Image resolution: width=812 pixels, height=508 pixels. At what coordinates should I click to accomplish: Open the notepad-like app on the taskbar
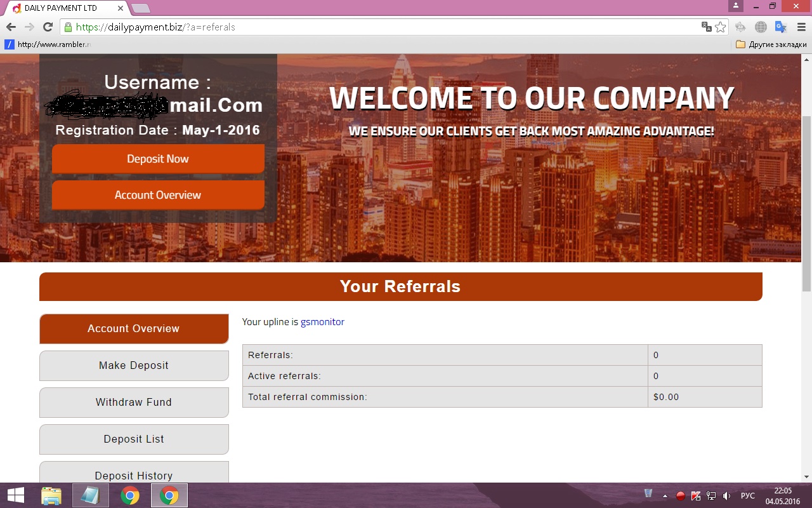coord(90,495)
